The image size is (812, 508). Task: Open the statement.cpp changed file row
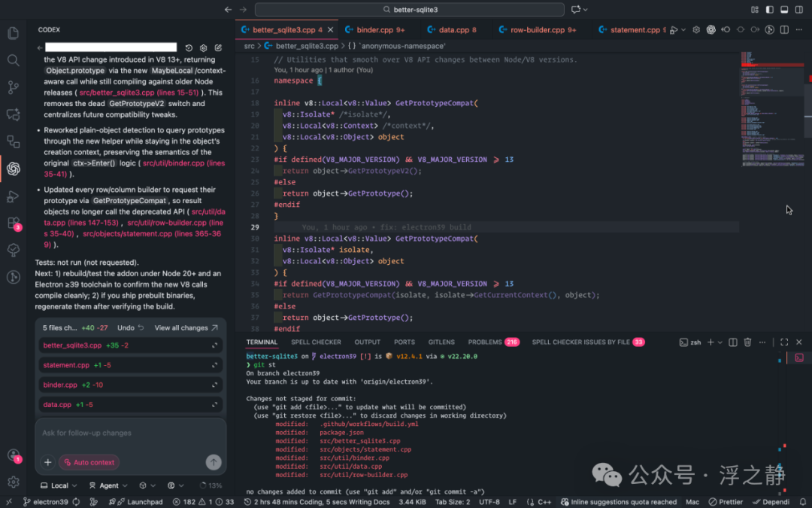tap(131, 365)
